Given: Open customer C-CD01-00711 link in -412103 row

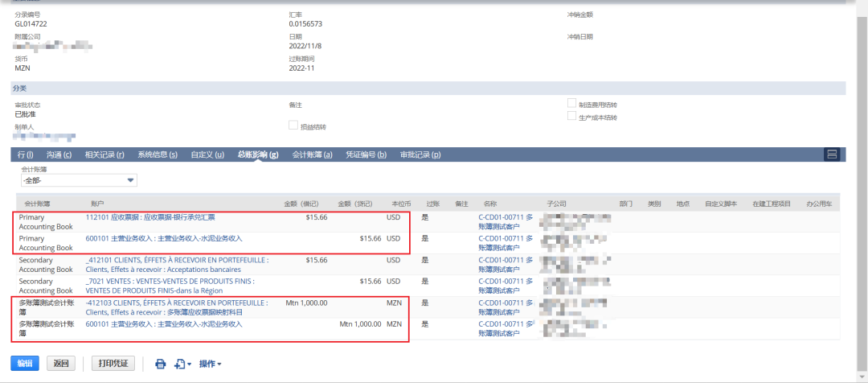Looking at the screenshot, I should click(506, 307).
